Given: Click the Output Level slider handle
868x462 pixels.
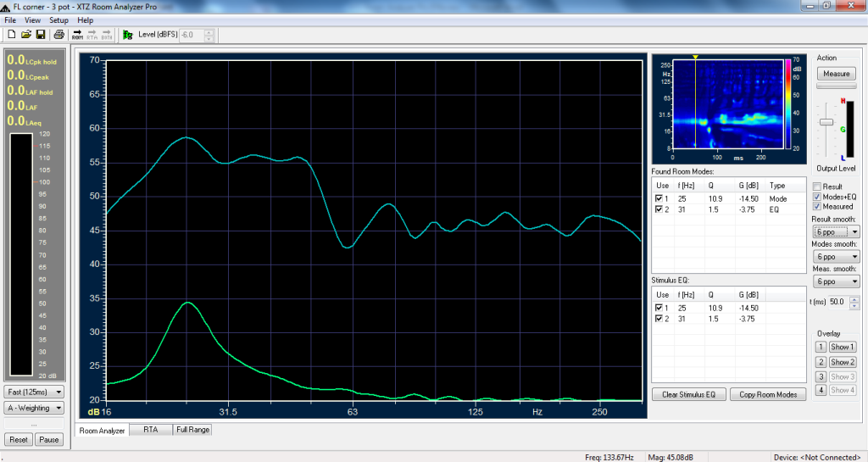Looking at the screenshot, I should click(x=826, y=123).
